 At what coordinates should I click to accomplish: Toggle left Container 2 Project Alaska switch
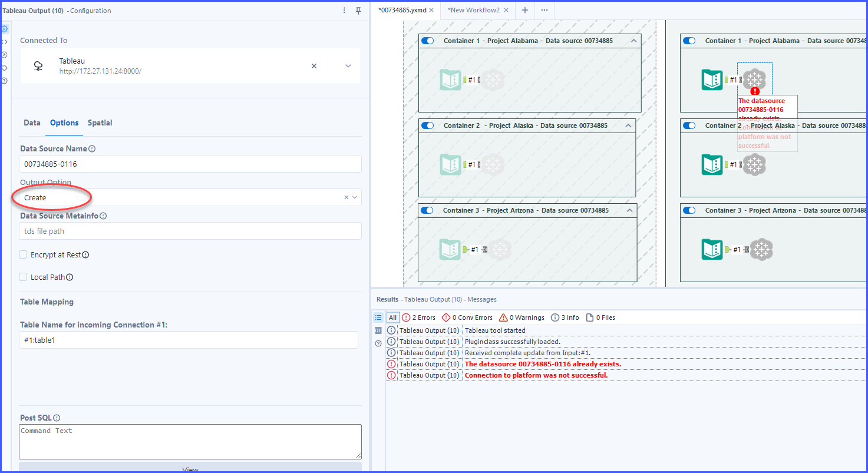tap(428, 125)
